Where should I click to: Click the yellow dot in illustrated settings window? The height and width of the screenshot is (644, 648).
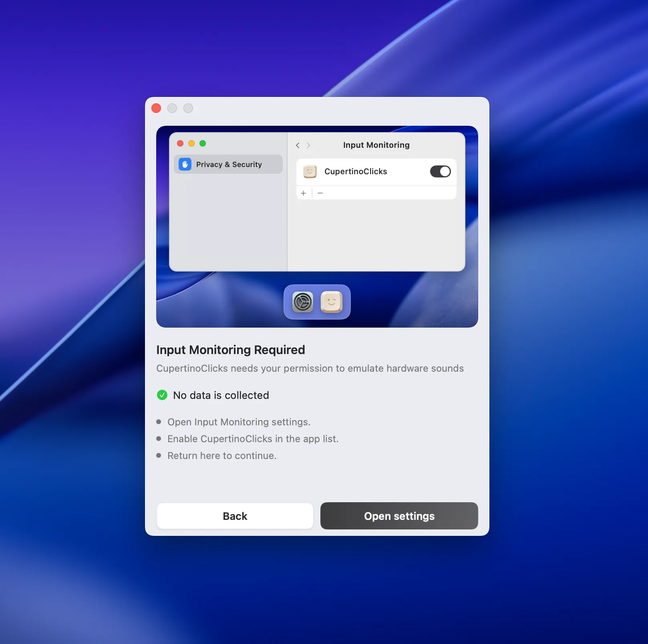(191, 143)
